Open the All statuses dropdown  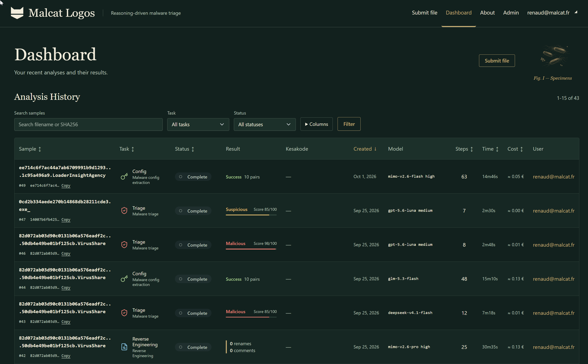[265, 124]
